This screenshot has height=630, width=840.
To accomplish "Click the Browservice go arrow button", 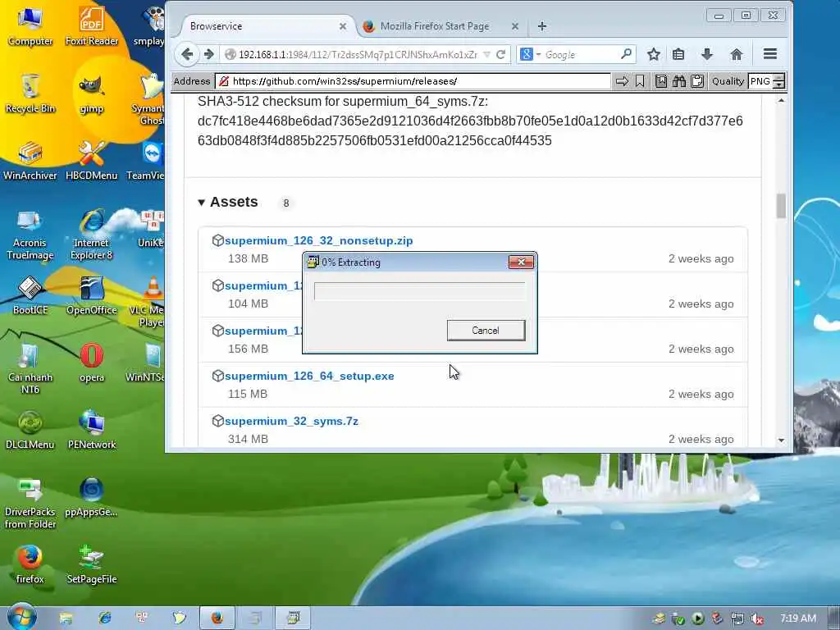I will point(622,81).
